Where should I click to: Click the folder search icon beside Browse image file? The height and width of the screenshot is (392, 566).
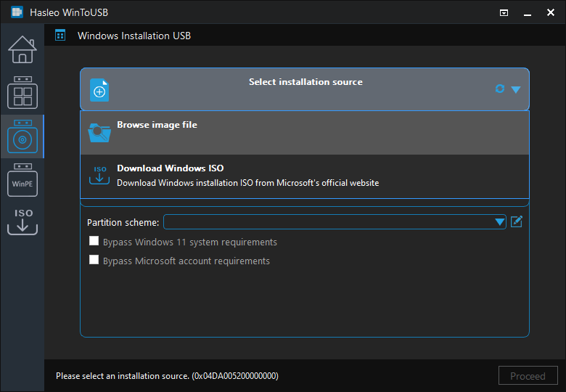pos(99,133)
